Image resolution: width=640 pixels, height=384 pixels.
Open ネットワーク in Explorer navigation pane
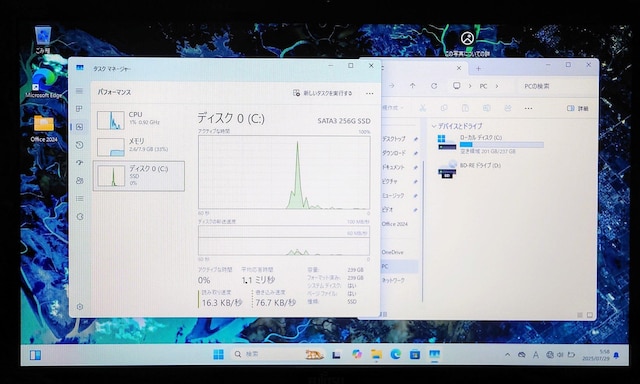393,280
